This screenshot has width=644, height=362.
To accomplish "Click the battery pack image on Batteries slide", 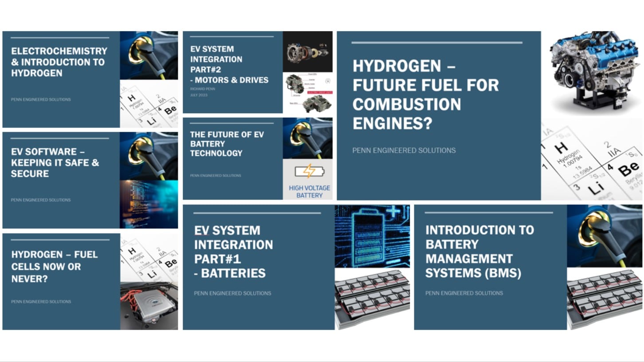I will coord(372,299).
